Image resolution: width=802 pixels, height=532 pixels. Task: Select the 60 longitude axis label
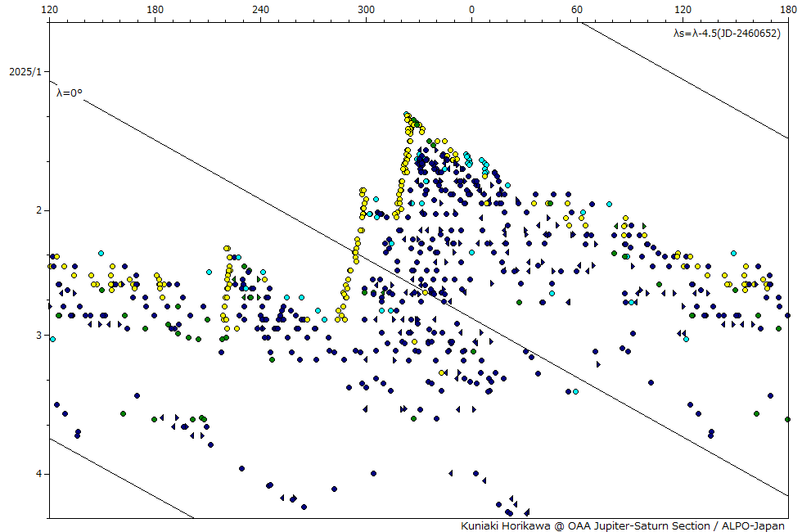tap(577, 10)
